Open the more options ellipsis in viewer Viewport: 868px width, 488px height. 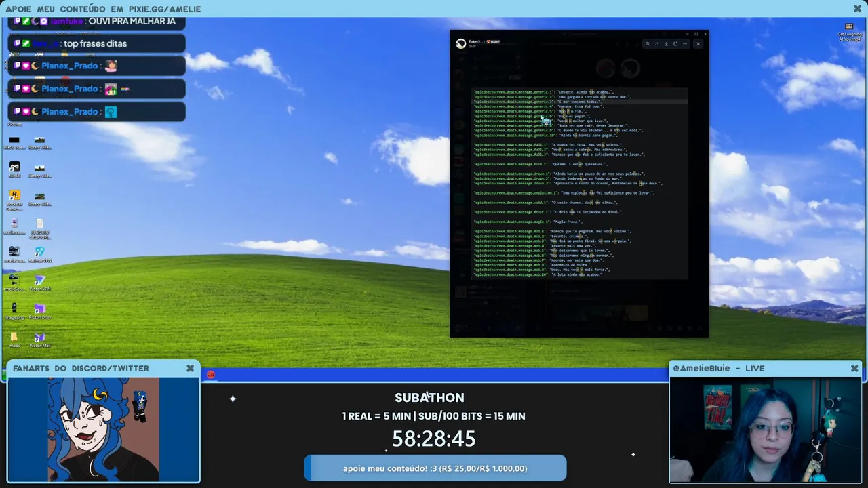[x=685, y=44]
